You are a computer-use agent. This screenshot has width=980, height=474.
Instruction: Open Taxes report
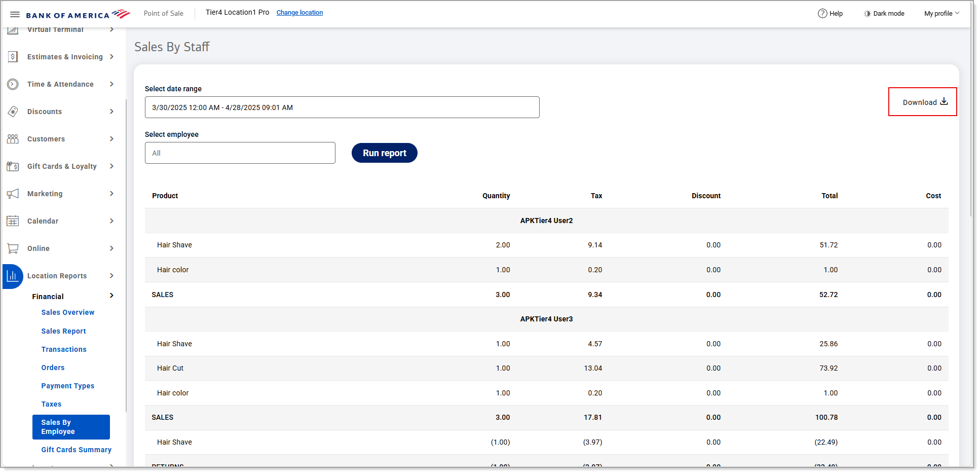51,404
